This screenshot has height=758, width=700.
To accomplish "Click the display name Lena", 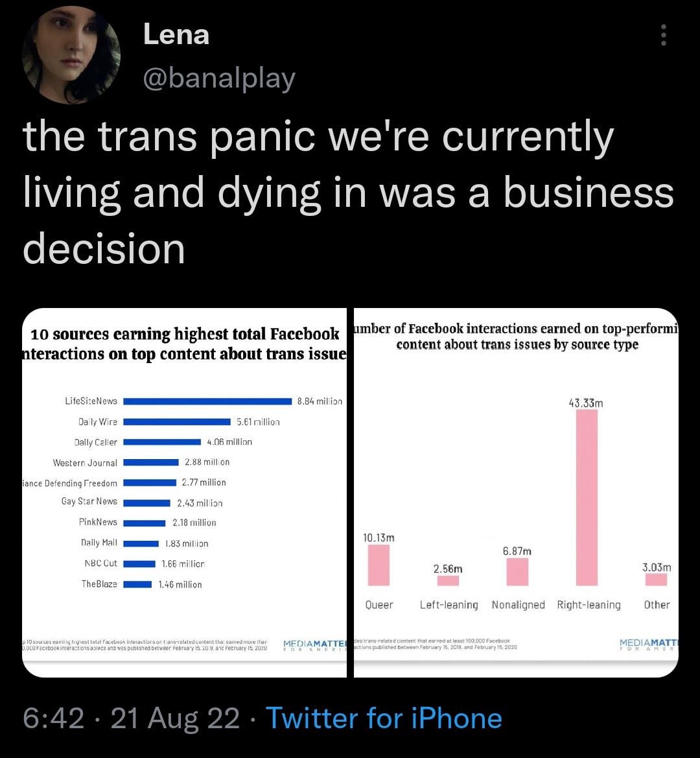I will coord(176,35).
